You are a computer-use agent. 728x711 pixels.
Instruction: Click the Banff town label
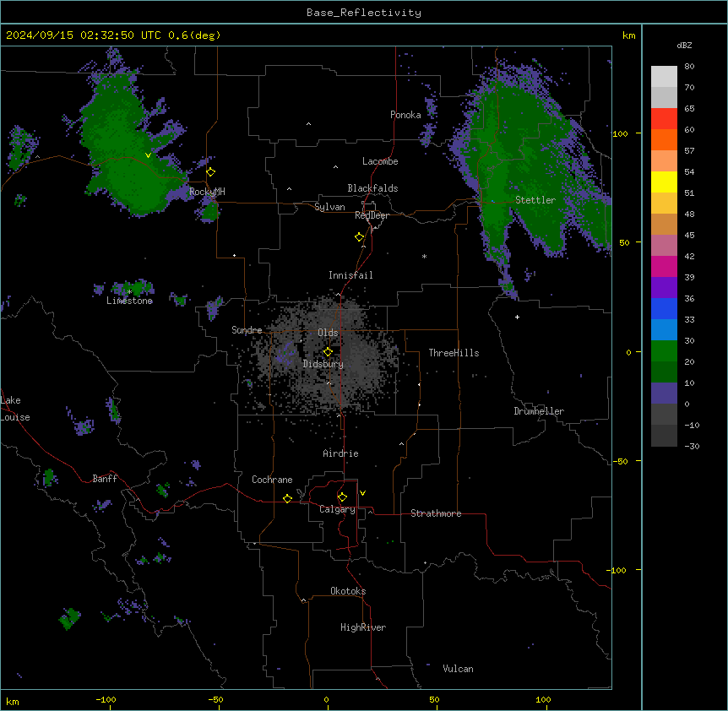pyautogui.click(x=105, y=479)
